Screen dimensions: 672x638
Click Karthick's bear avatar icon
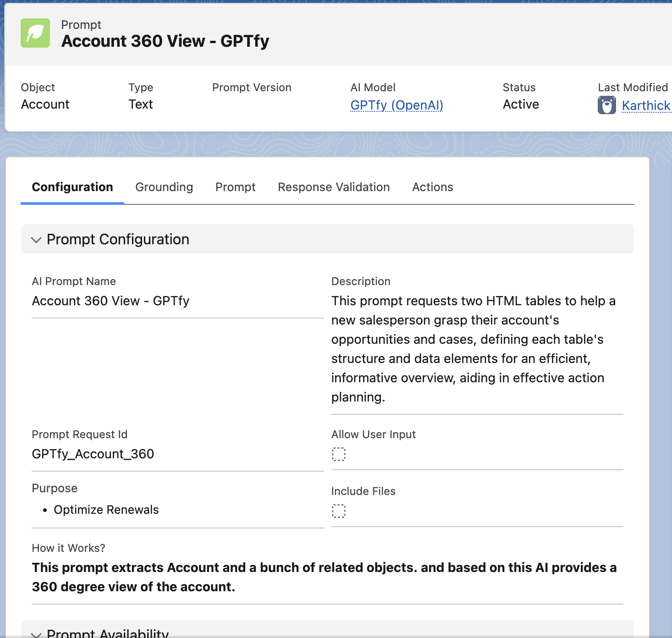click(x=606, y=105)
